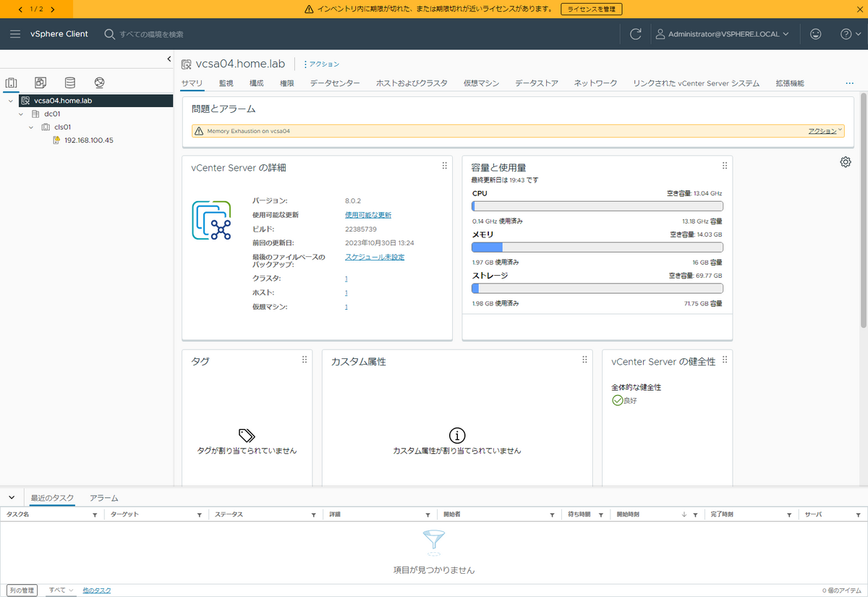
Task: Grab カスタム属性 card drag handle
Action: [x=584, y=360]
